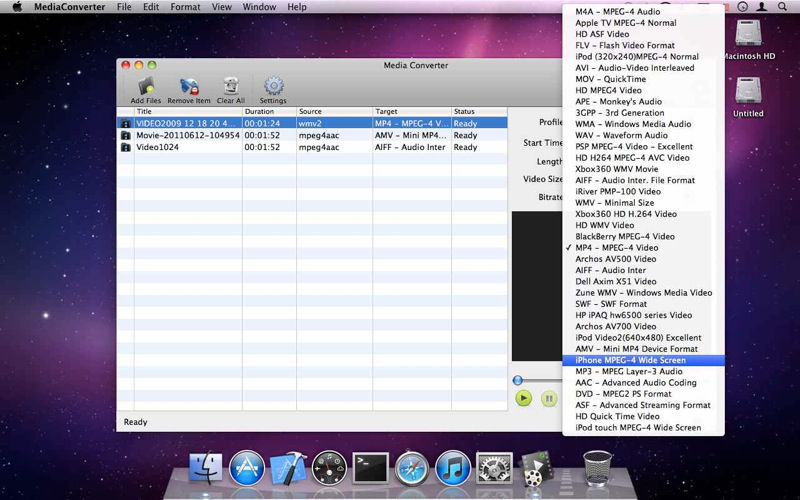Choose Apple TV MPEG-4 Normal profile
The width and height of the screenshot is (800, 500).
pos(643,23)
